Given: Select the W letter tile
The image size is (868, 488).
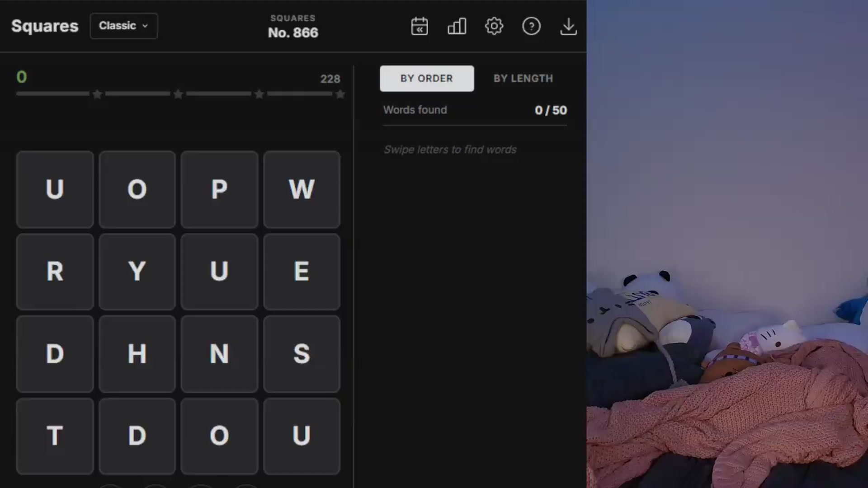Looking at the screenshot, I should [302, 189].
